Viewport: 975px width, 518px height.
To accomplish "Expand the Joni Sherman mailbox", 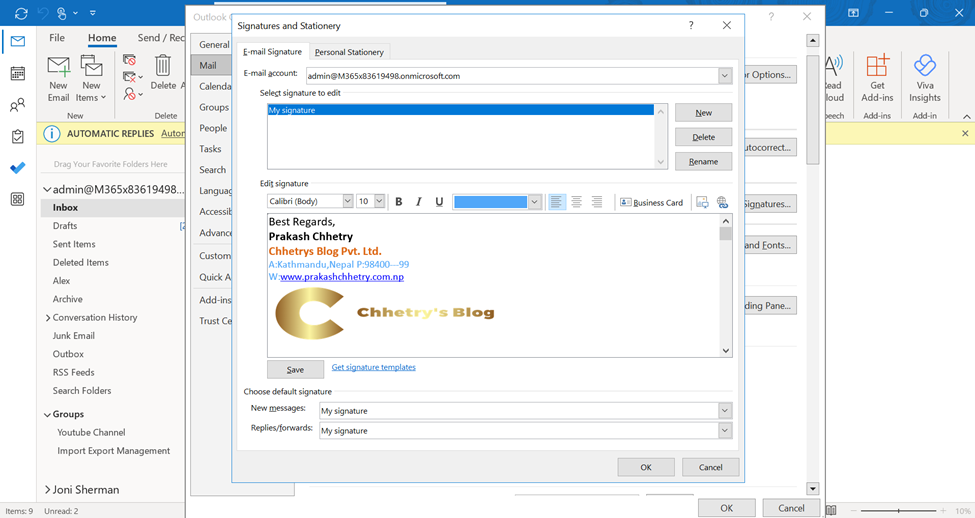I will tap(47, 490).
